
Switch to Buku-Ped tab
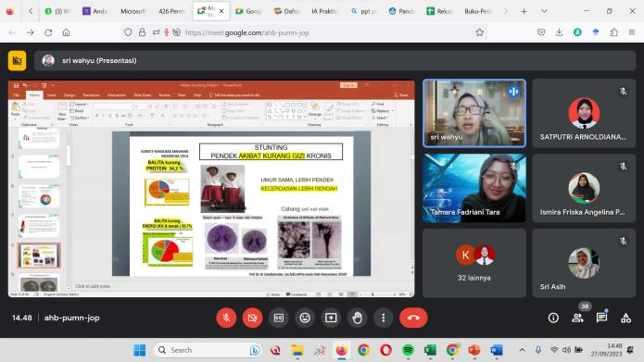tap(477, 11)
